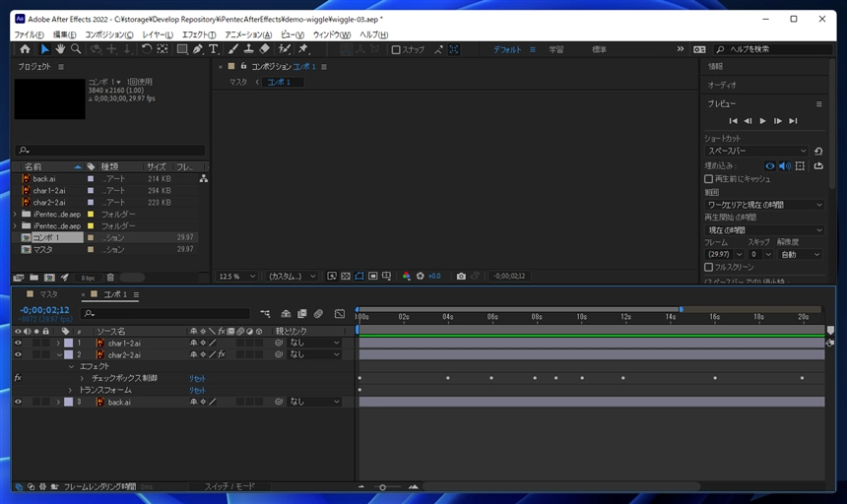Take a snapshot with the camera icon

tap(461, 277)
